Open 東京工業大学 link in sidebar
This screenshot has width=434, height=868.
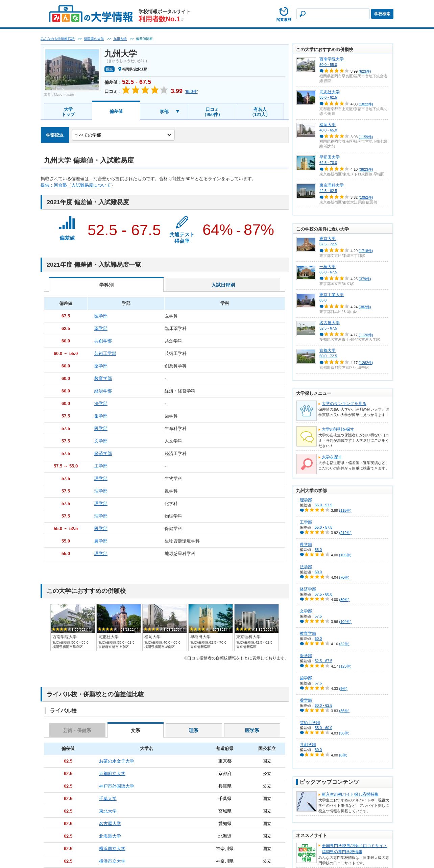(331, 295)
